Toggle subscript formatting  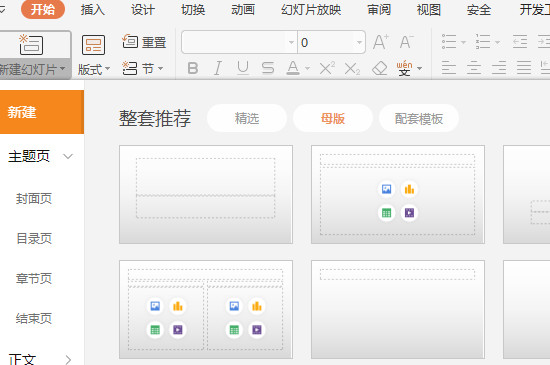352,68
